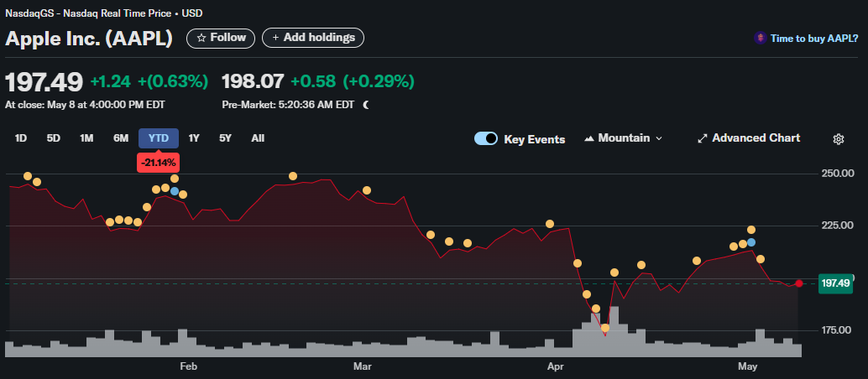Image resolution: width=868 pixels, height=379 pixels.
Task: Click the Apple Inc. (AAPL) title
Action: coord(89,39)
